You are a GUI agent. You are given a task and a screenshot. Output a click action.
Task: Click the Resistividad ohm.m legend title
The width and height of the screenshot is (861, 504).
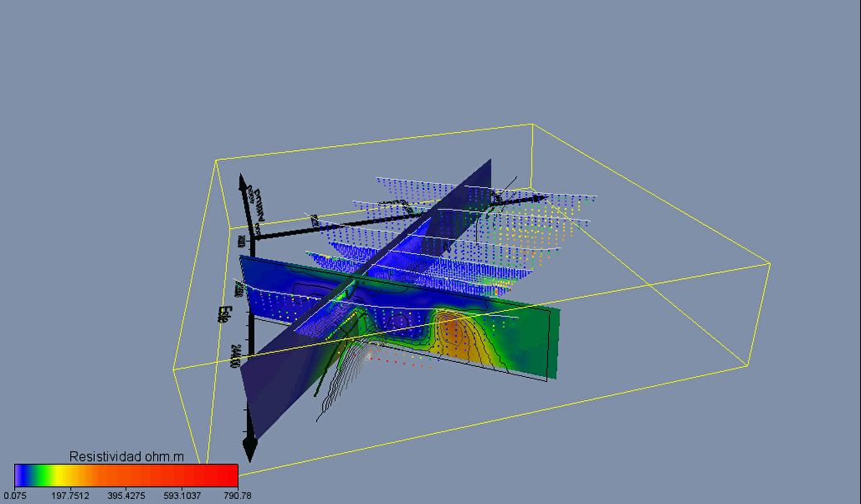click(x=125, y=456)
